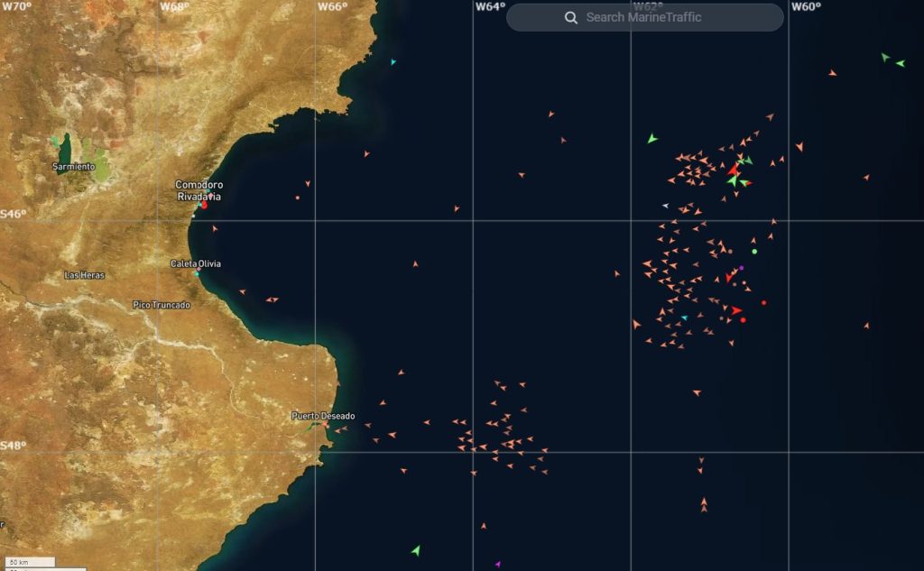Click the red dot vessel at Comodoro Rivadavia
This screenshot has height=571, width=924.
(204, 206)
